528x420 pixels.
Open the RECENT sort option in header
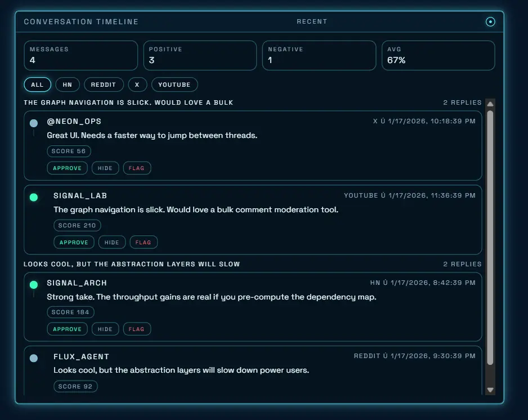[x=312, y=22]
